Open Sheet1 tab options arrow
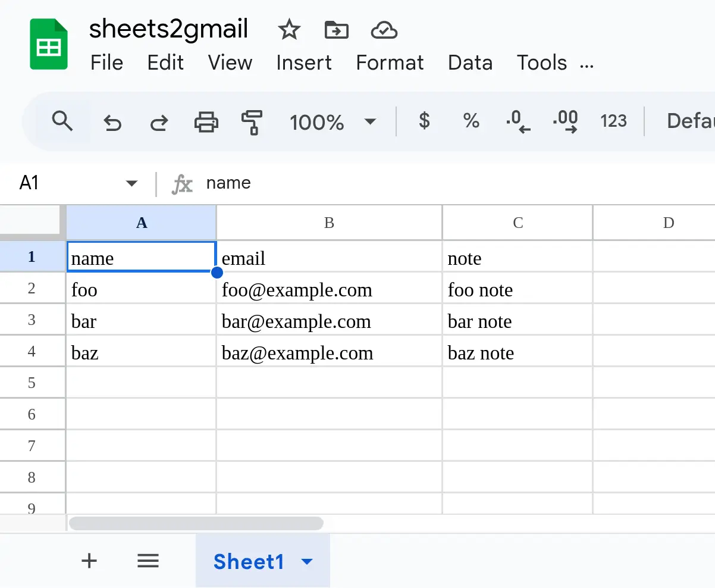 (x=308, y=561)
